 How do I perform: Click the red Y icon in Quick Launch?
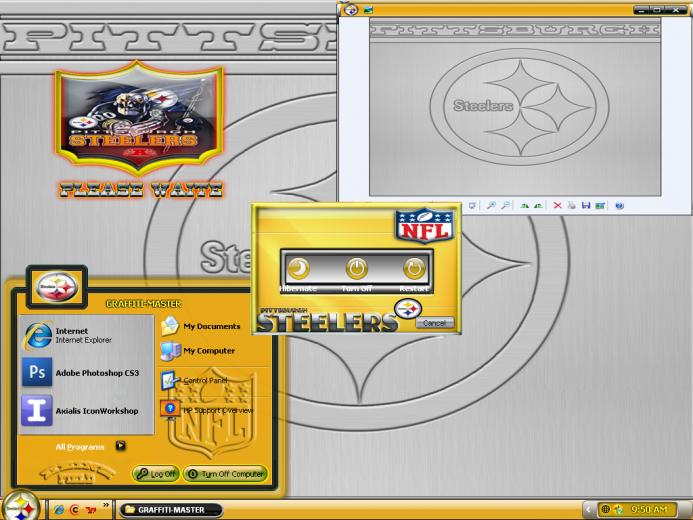click(91, 510)
